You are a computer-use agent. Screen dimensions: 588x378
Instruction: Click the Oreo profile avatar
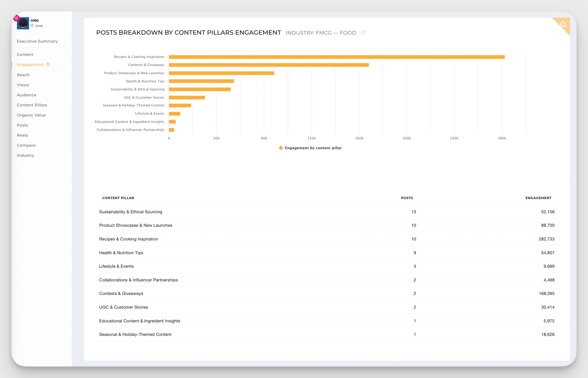[23, 23]
